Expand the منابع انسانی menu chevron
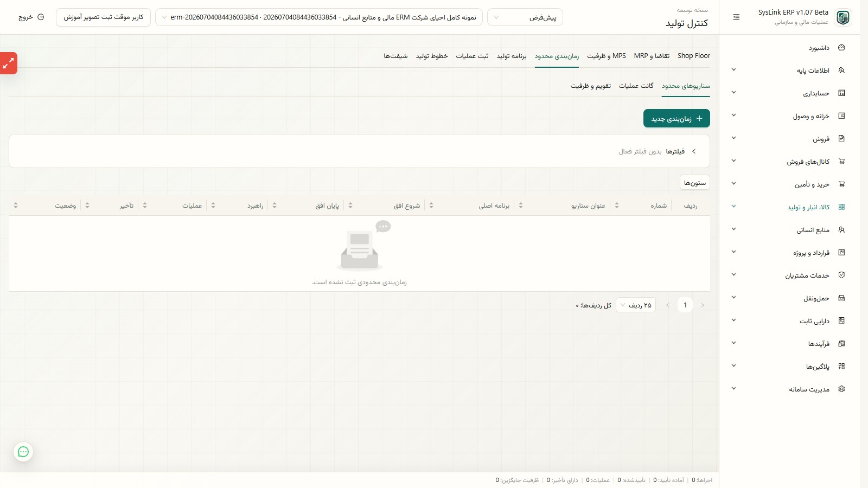 (733, 229)
